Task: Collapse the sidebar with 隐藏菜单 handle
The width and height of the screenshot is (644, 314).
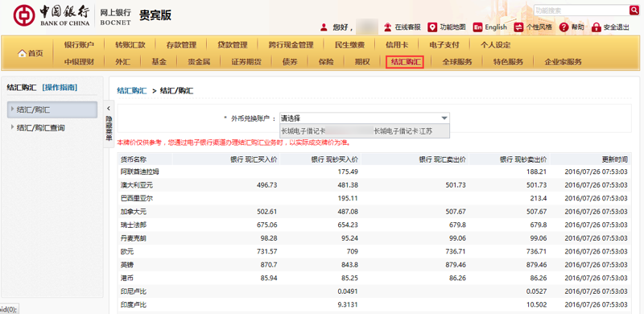Action: 109,124
